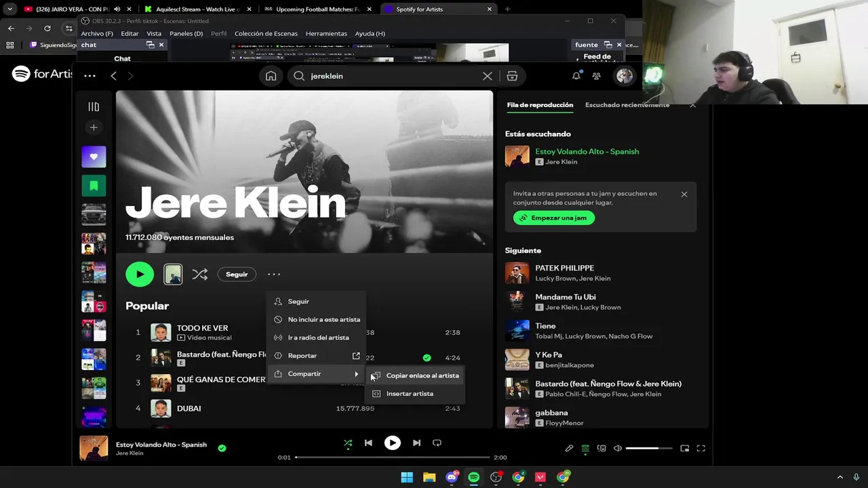Click Copiar enlace al artista
This screenshot has width=868, height=488.
click(415, 375)
